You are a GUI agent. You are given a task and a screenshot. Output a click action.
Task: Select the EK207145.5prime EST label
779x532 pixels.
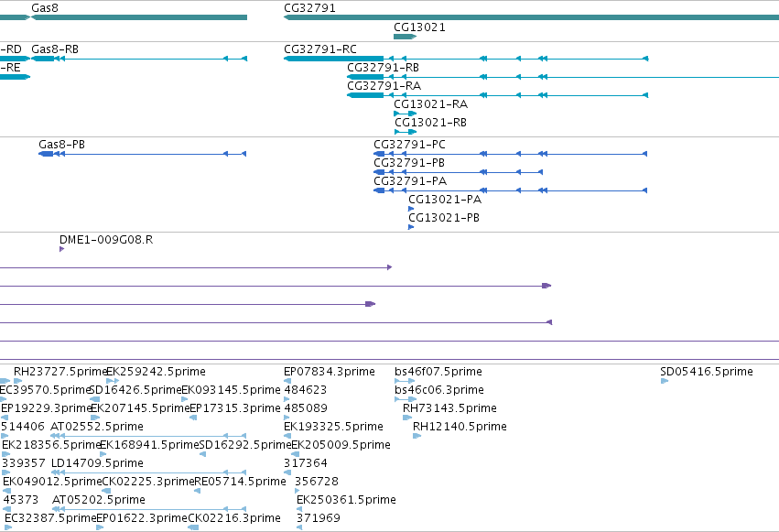141,408
